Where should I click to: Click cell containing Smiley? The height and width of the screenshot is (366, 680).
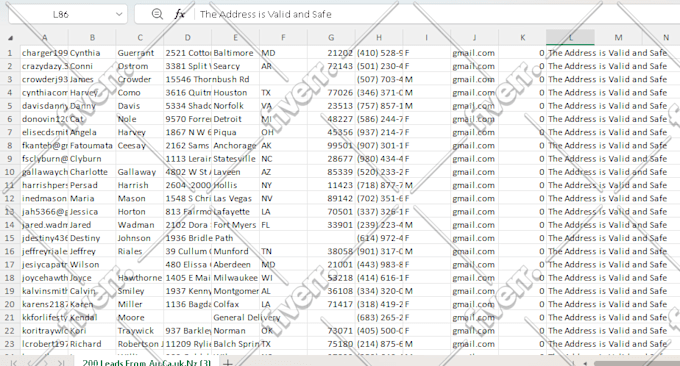point(140,291)
